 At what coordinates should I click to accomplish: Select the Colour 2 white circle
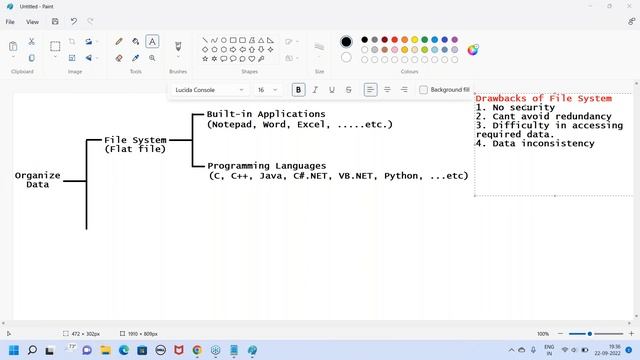coord(346,58)
